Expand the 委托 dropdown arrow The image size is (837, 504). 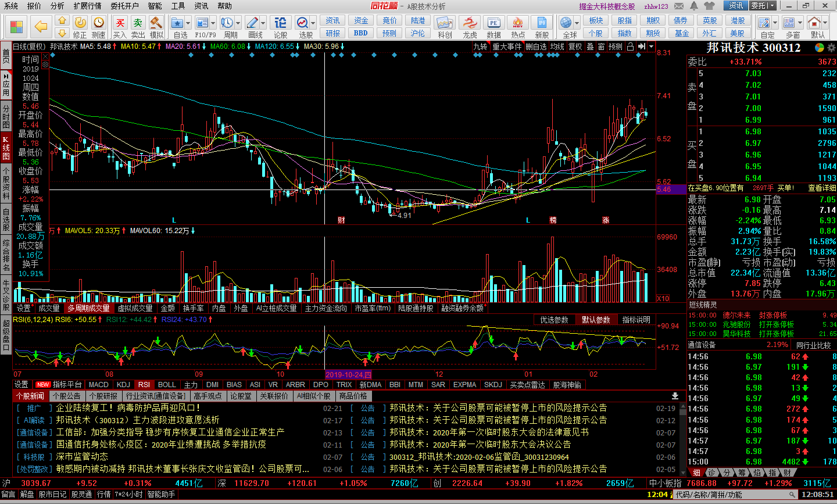pyautogui.click(x=773, y=6)
